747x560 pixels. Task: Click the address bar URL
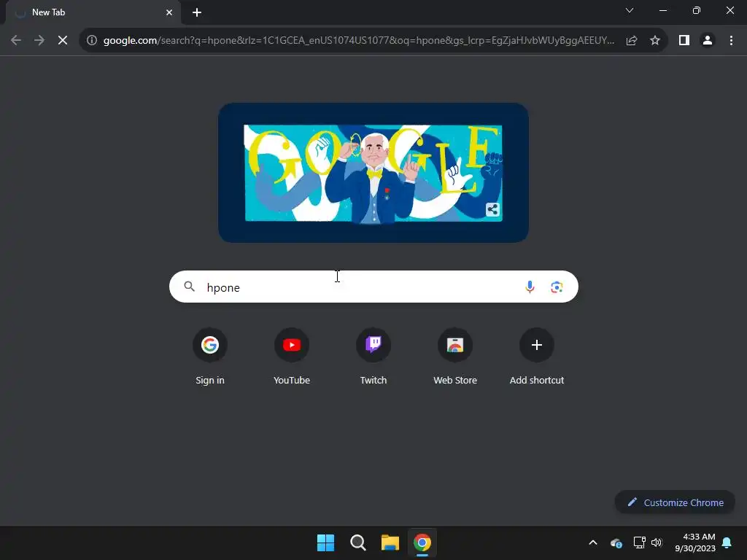click(359, 41)
